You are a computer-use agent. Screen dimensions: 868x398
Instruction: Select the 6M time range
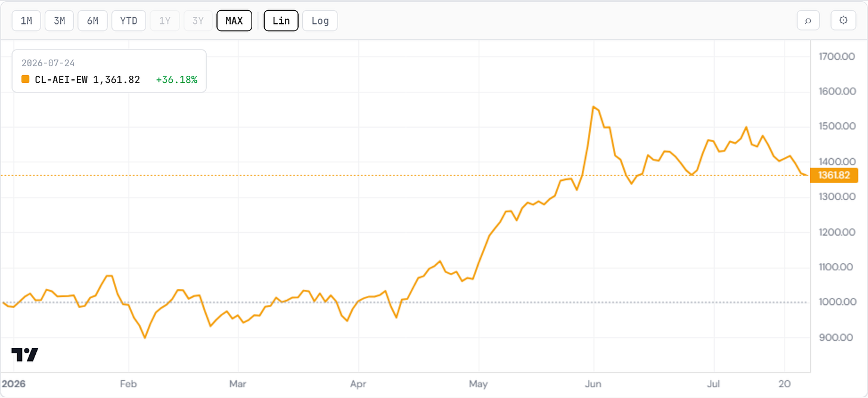pos(92,21)
